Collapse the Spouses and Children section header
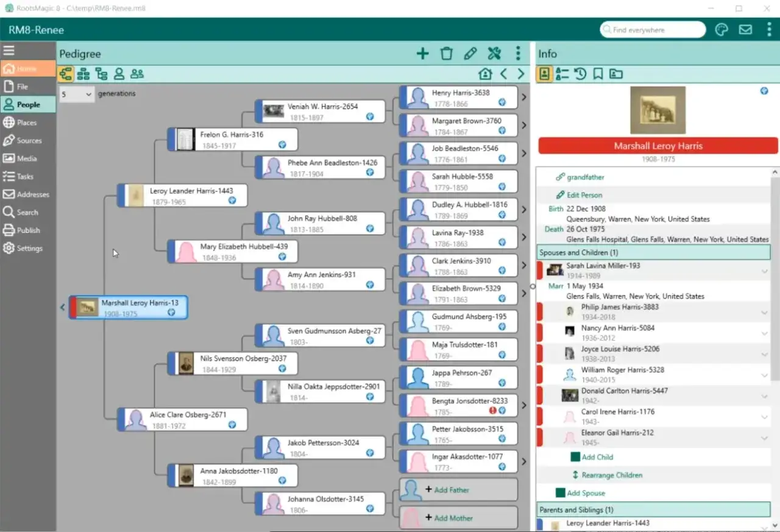The image size is (780, 532). tap(653, 252)
